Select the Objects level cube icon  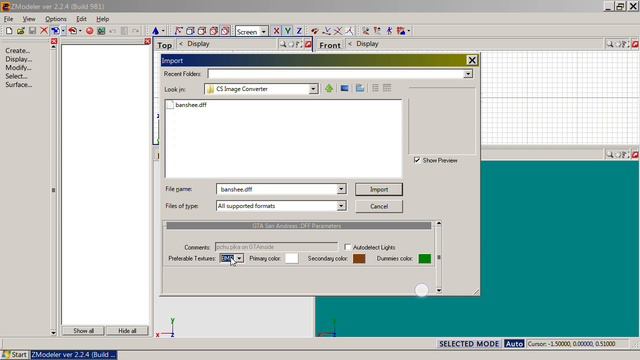(x=213, y=31)
